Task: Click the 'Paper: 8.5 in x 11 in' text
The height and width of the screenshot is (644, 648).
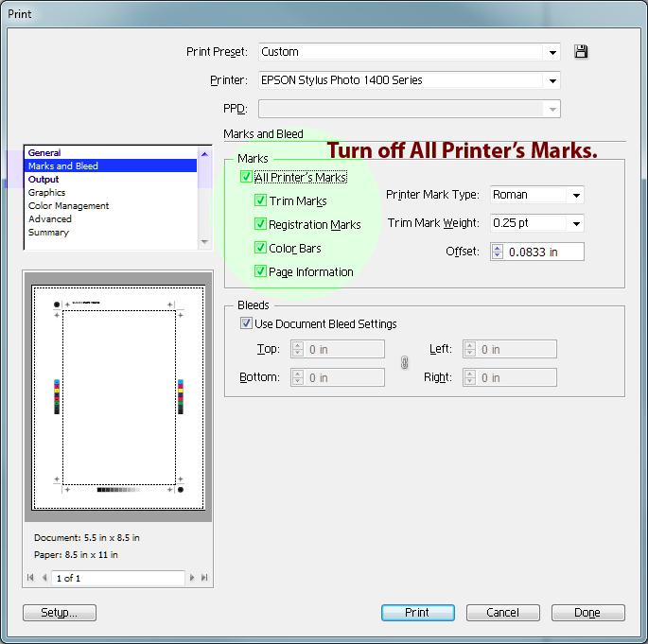Action: tap(76, 554)
